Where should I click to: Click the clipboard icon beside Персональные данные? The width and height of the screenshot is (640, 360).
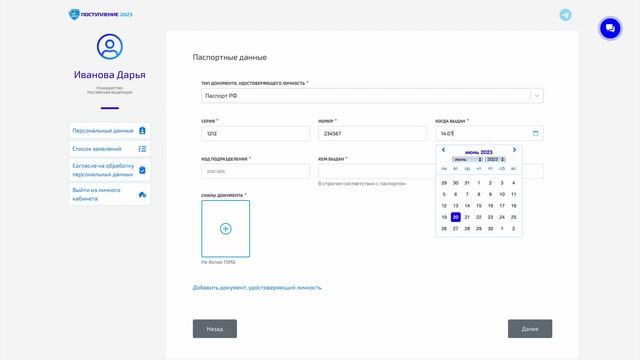(142, 131)
